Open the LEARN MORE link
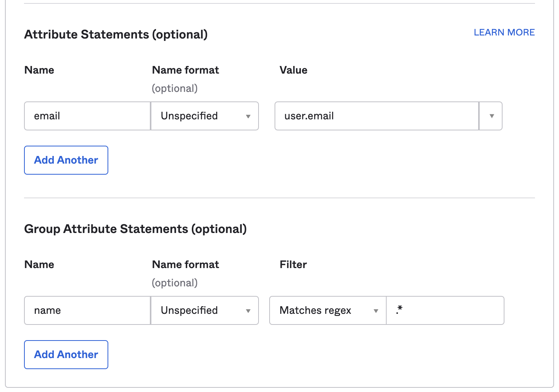Image resolution: width=559 pixels, height=392 pixels. 504,32
